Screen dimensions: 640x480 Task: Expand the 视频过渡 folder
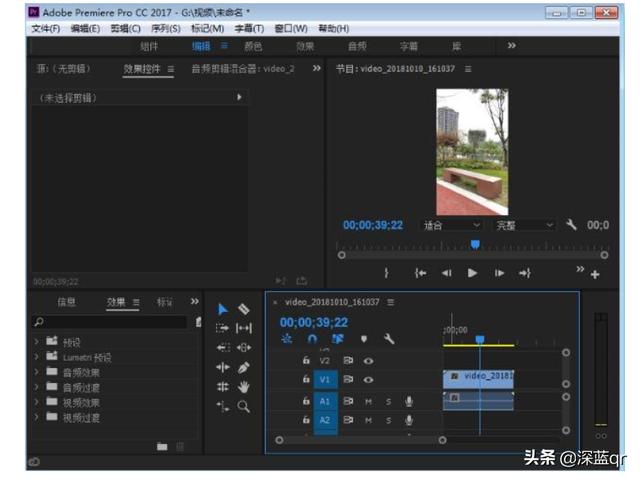(37, 417)
